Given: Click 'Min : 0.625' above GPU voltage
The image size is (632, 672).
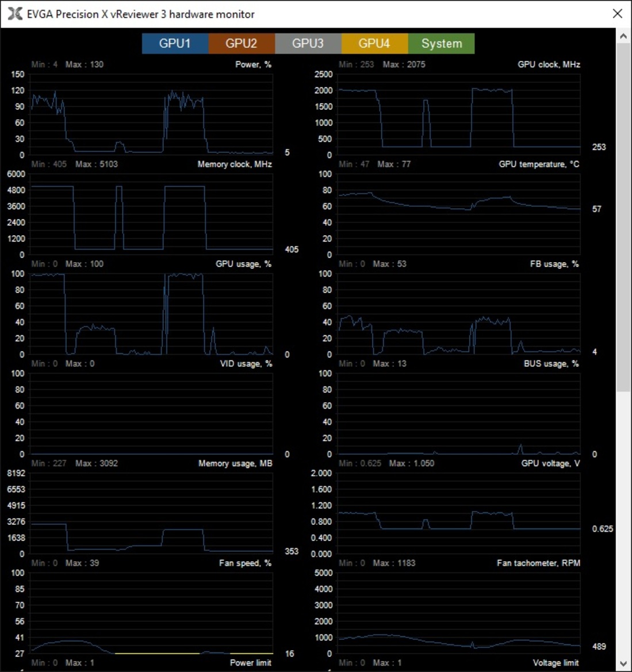Looking at the screenshot, I should pyautogui.click(x=360, y=463).
